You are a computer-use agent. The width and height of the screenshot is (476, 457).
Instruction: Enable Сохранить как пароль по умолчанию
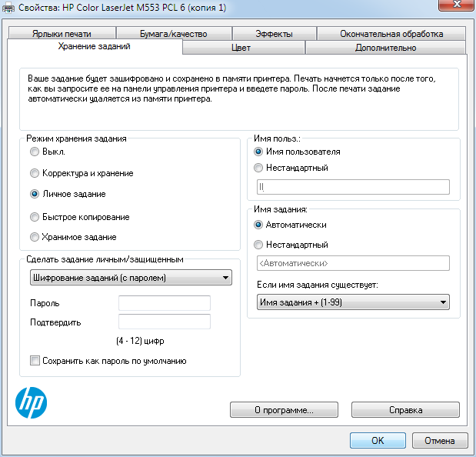[35, 360]
